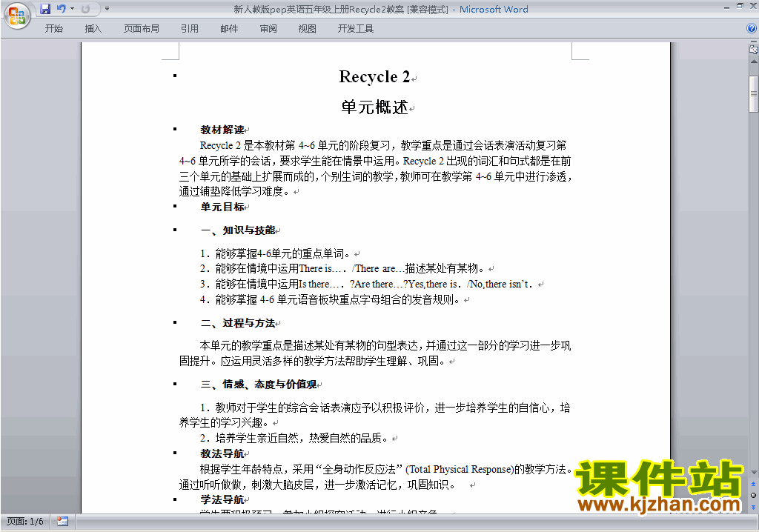Switch to the 页面布局 tab

(142, 29)
